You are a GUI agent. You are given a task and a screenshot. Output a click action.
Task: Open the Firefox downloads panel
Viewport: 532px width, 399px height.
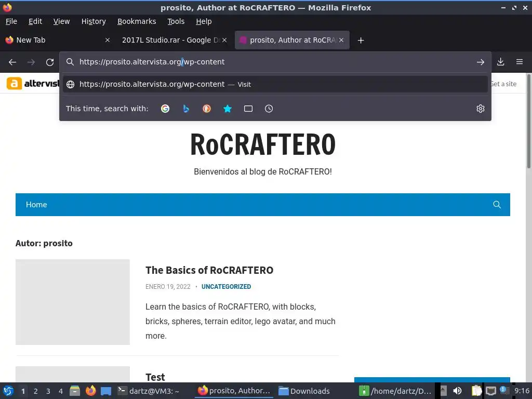tap(500, 62)
